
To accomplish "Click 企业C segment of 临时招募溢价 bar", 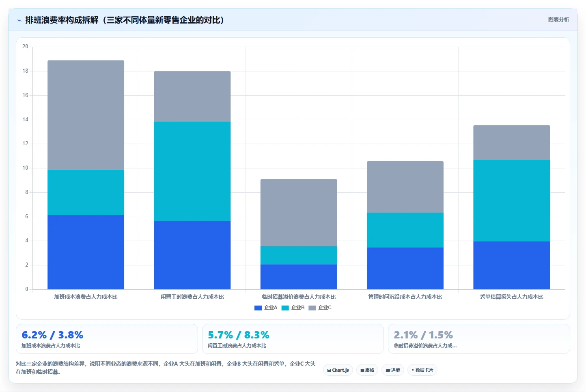I will [x=299, y=213].
